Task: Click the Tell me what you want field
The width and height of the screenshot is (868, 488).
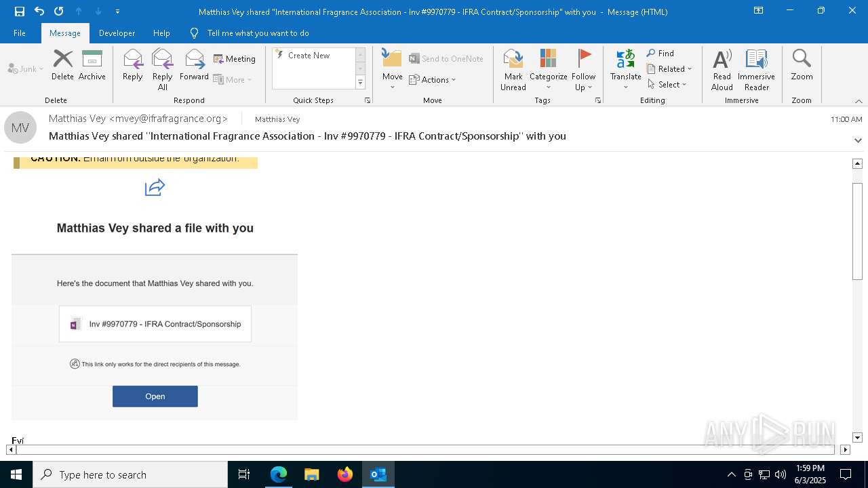Action: (258, 33)
